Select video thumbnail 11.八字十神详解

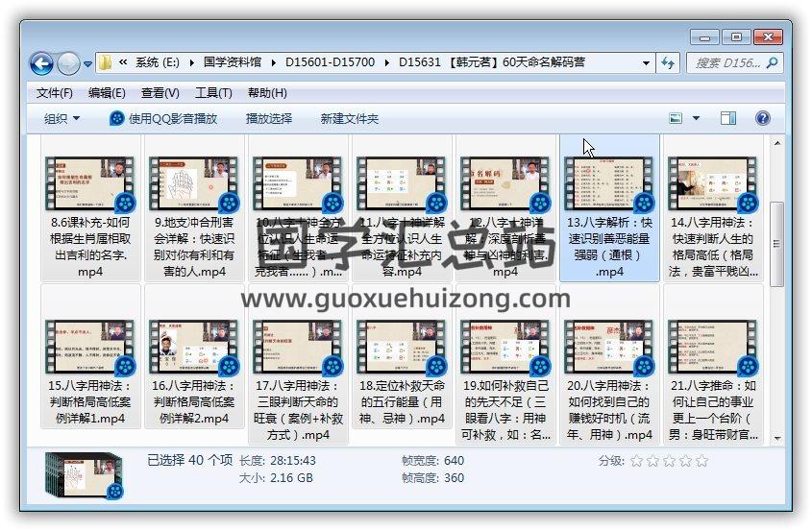(x=402, y=183)
